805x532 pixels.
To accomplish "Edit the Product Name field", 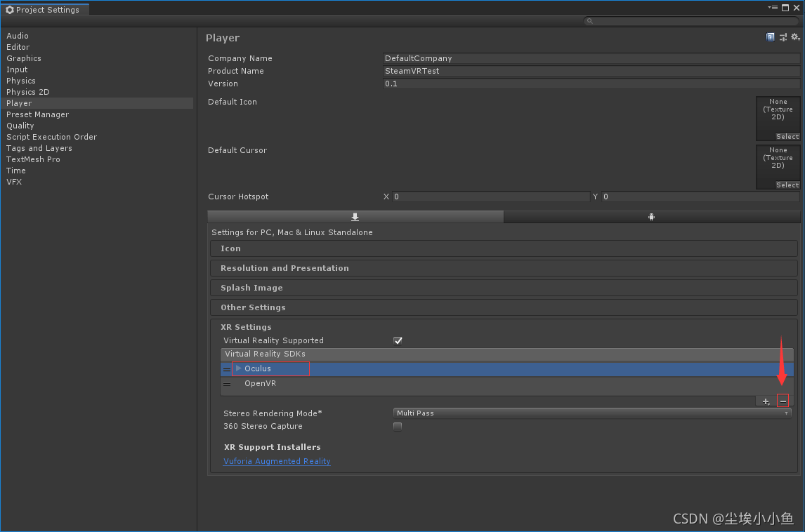I will click(591, 71).
